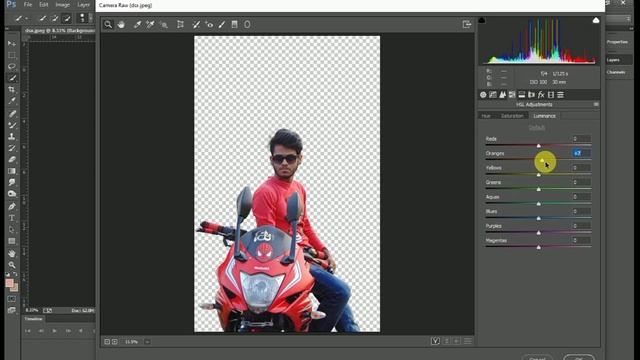
Task: Click the Magentas value input field
Action: coord(581,240)
